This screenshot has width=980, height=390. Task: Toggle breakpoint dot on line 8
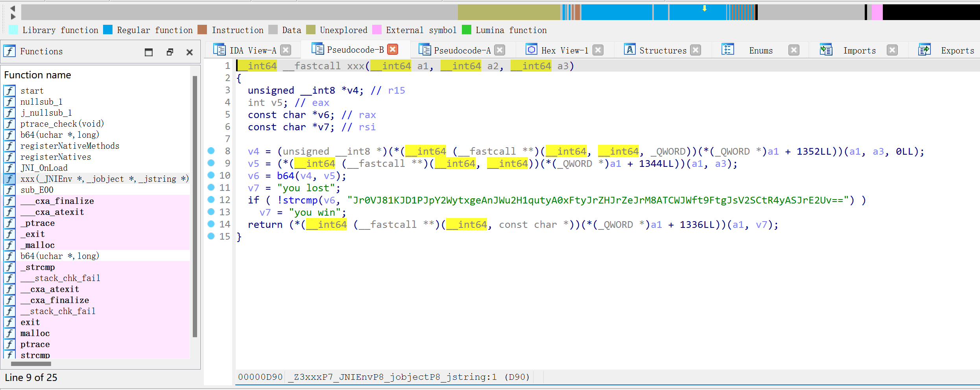[x=211, y=151]
